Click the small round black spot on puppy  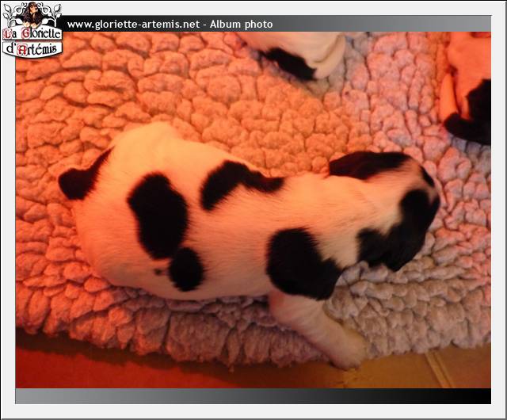pos(186,269)
